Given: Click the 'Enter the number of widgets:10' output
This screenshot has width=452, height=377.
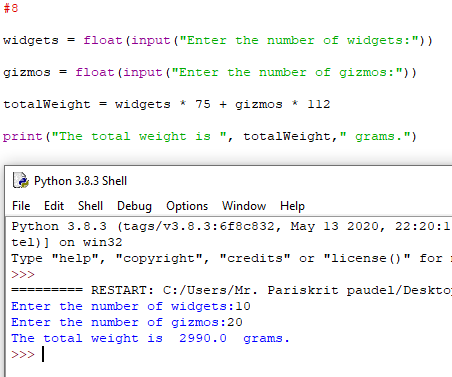Looking at the screenshot, I should click(x=131, y=306).
